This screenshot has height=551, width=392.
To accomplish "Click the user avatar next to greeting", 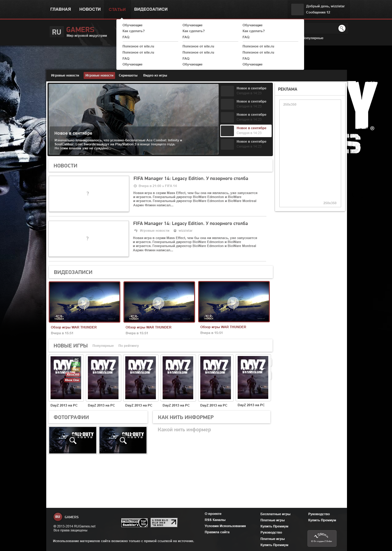I will [x=297, y=9].
